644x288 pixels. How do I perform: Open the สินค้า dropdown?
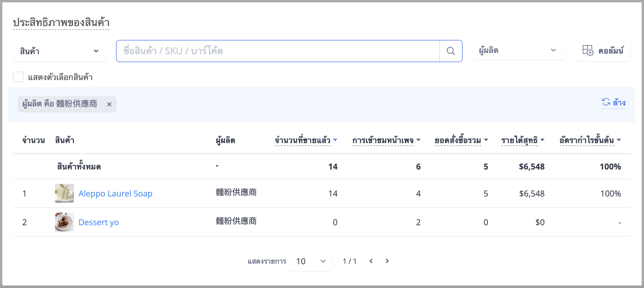[x=60, y=51]
